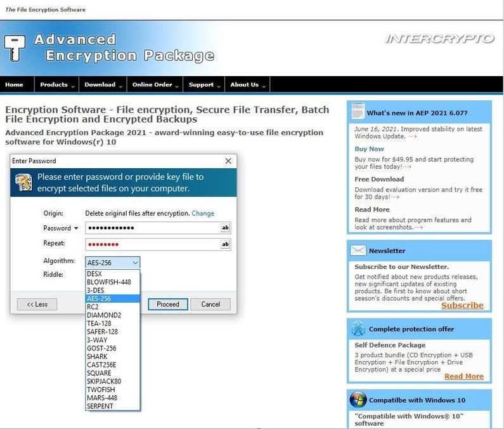Select BLOWFISH-448 algorithm
Screen dimensions: 504x429
click(112, 282)
